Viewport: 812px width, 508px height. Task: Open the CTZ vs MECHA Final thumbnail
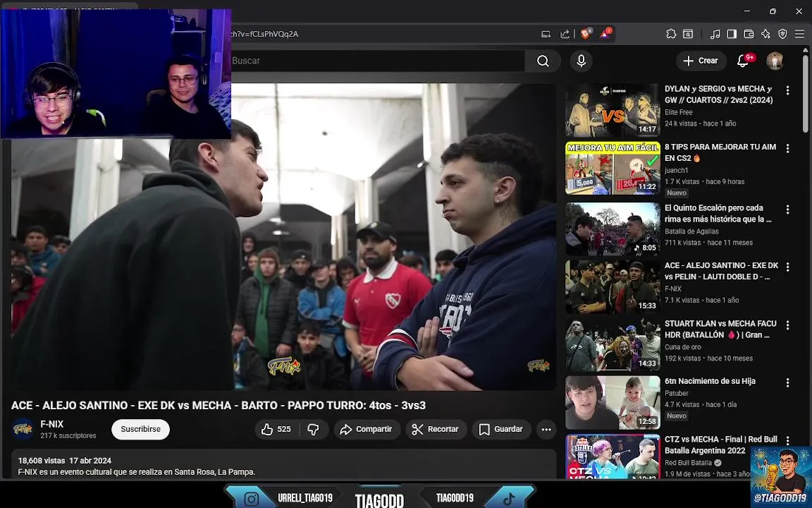pos(613,456)
